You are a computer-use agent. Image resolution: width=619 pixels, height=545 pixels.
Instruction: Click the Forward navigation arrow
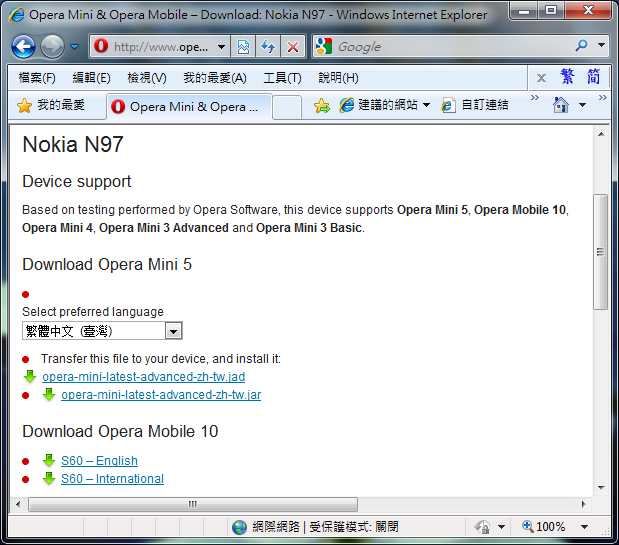[x=52, y=46]
